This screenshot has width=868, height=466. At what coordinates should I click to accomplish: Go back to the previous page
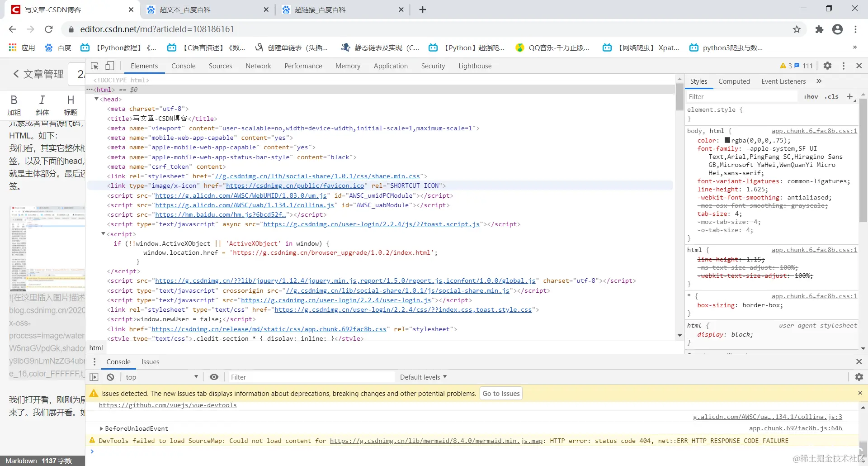click(x=13, y=29)
